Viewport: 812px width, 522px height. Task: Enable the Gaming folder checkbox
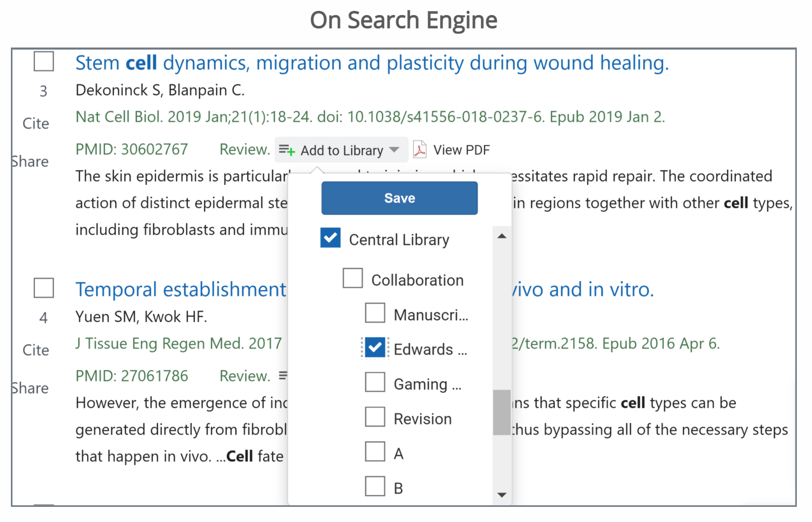pyautogui.click(x=375, y=383)
